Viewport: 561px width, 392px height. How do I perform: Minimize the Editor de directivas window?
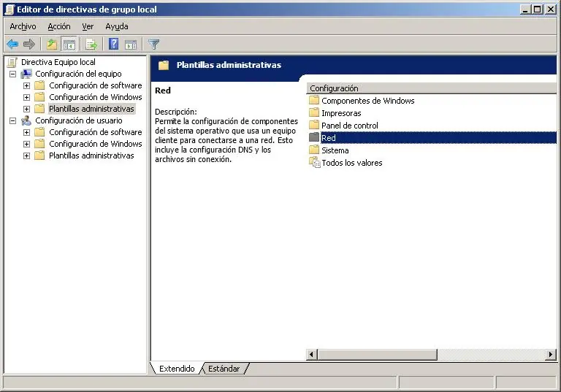pos(525,9)
